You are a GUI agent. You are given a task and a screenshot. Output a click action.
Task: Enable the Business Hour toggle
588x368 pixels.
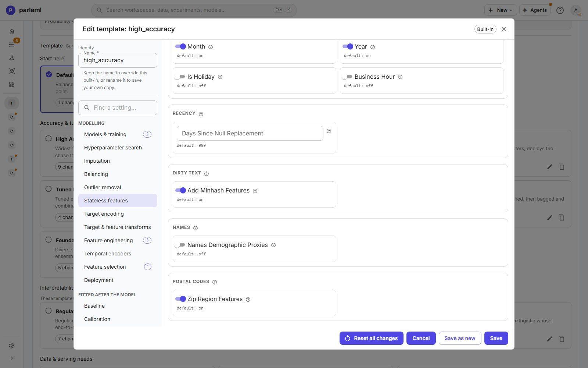(x=347, y=77)
